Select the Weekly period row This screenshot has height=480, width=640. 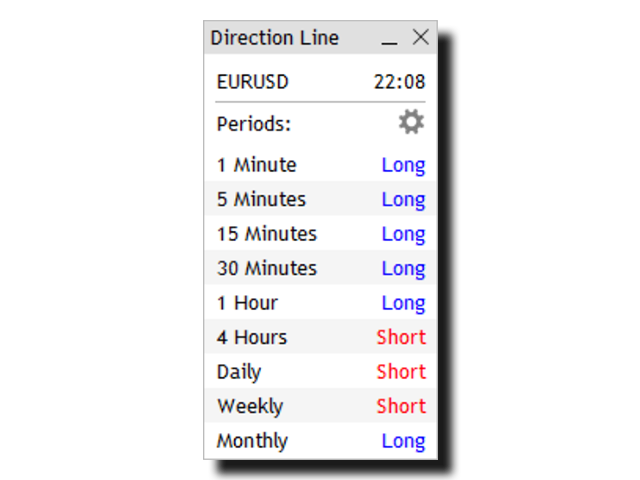tap(321, 406)
